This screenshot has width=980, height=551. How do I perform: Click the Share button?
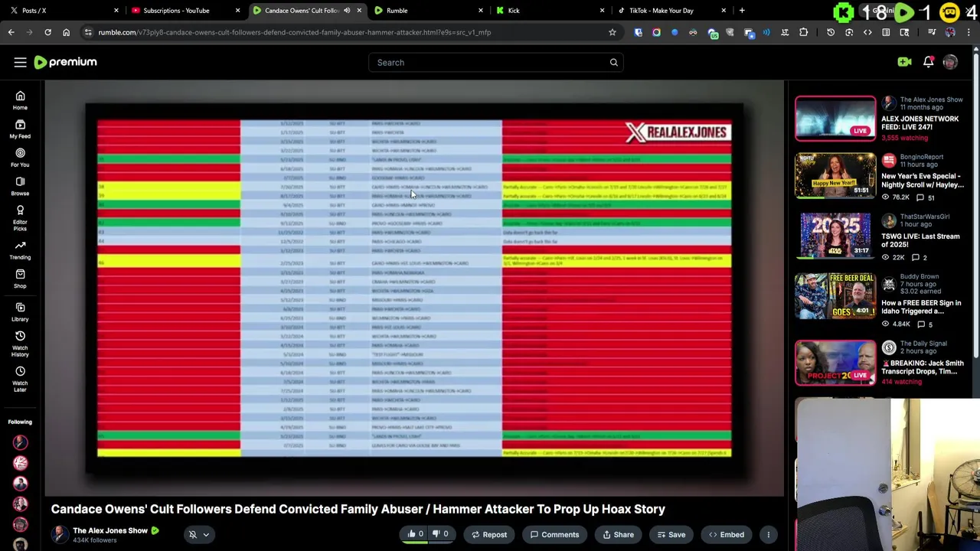(x=618, y=535)
